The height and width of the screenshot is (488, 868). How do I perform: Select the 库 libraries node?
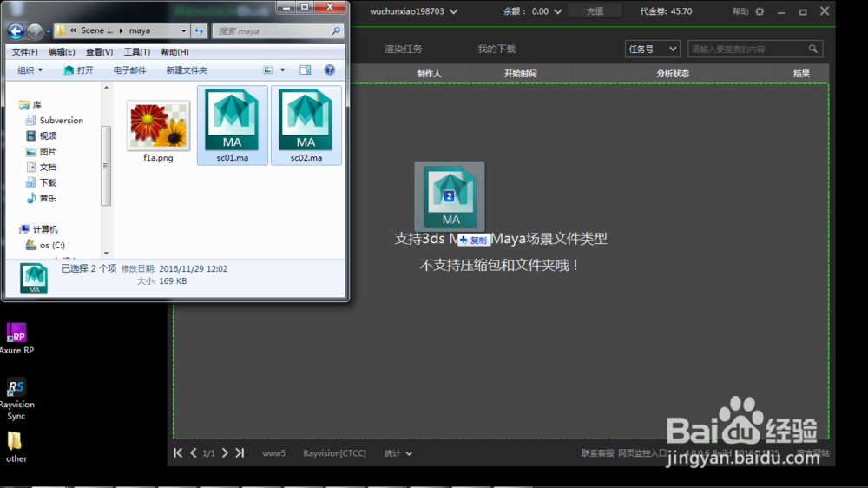[30, 105]
